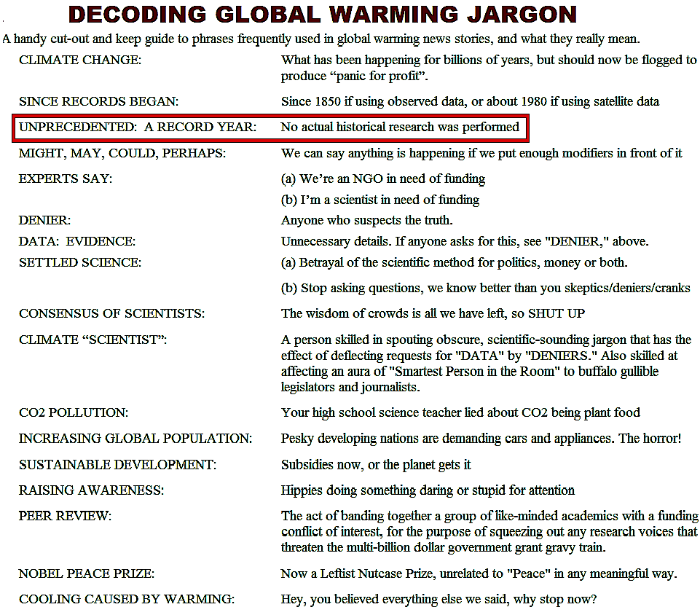Click the term 'NOBEL PEACE PRIZE:'

click(87, 573)
